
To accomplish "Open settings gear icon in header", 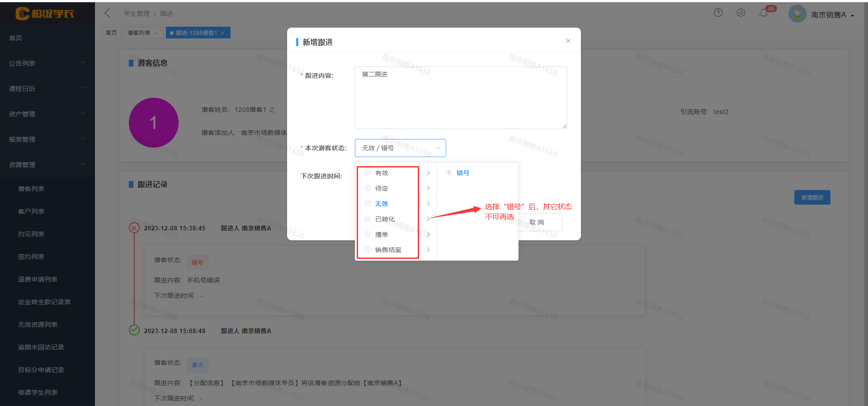I will click(741, 13).
